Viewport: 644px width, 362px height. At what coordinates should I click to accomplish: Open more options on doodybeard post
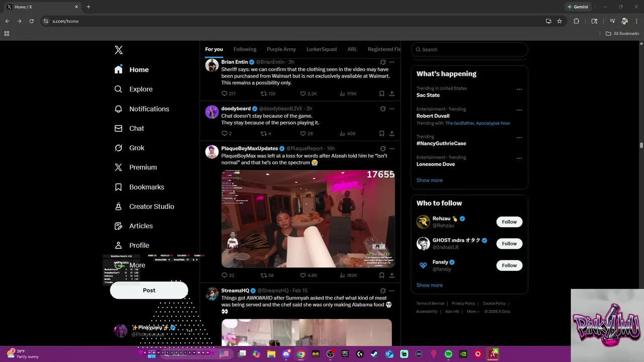[392, 109]
